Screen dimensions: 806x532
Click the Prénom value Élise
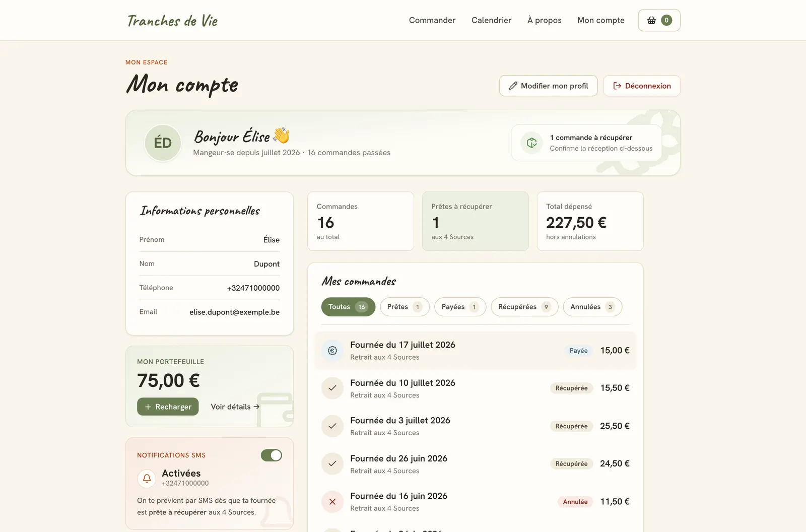coord(271,240)
